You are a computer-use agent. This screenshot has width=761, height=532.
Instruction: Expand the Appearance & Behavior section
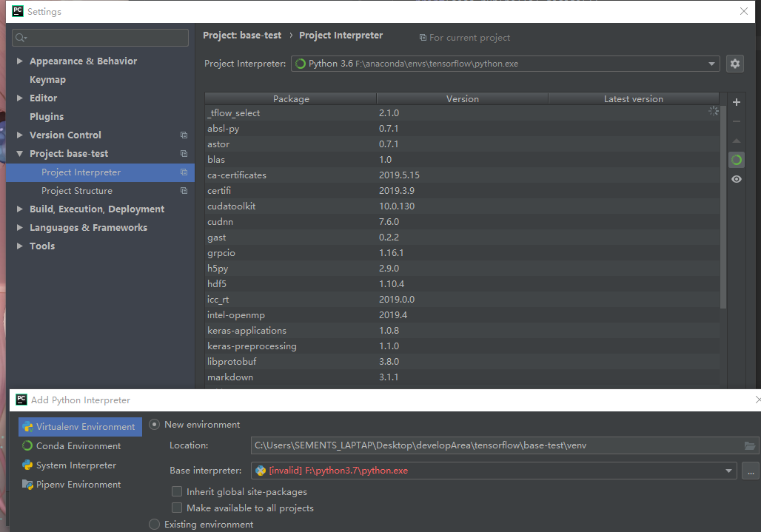coord(19,61)
